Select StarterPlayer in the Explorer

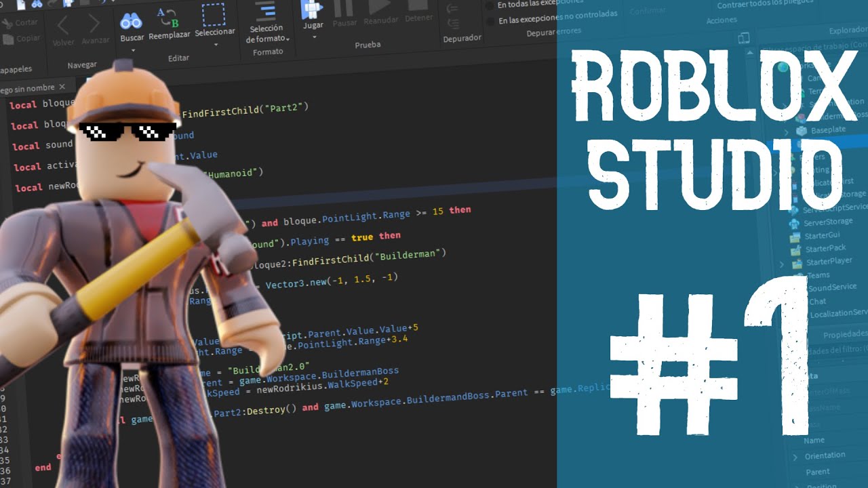pos(829,261)
